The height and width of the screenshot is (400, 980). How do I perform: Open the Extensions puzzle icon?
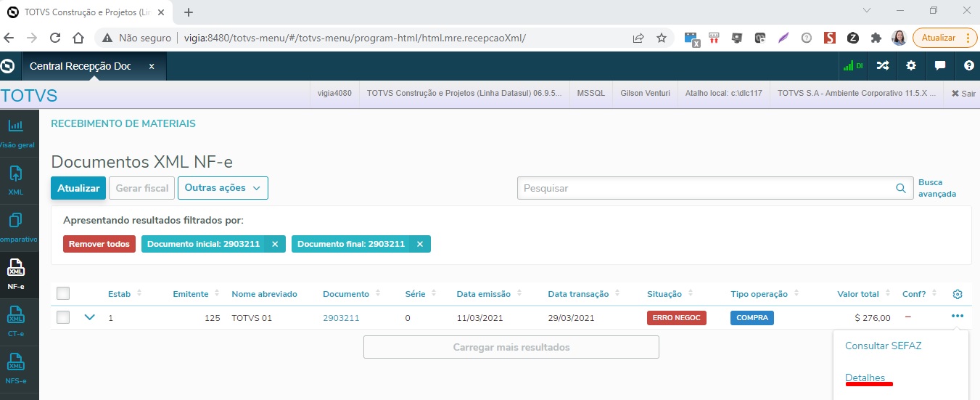click(x=876, y=38)
